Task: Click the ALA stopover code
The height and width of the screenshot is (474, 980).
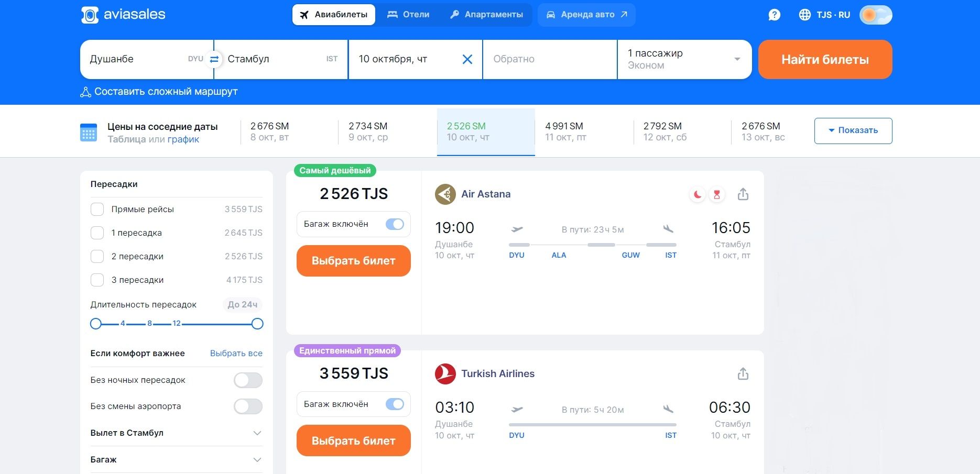Action: tap(559, 256)
